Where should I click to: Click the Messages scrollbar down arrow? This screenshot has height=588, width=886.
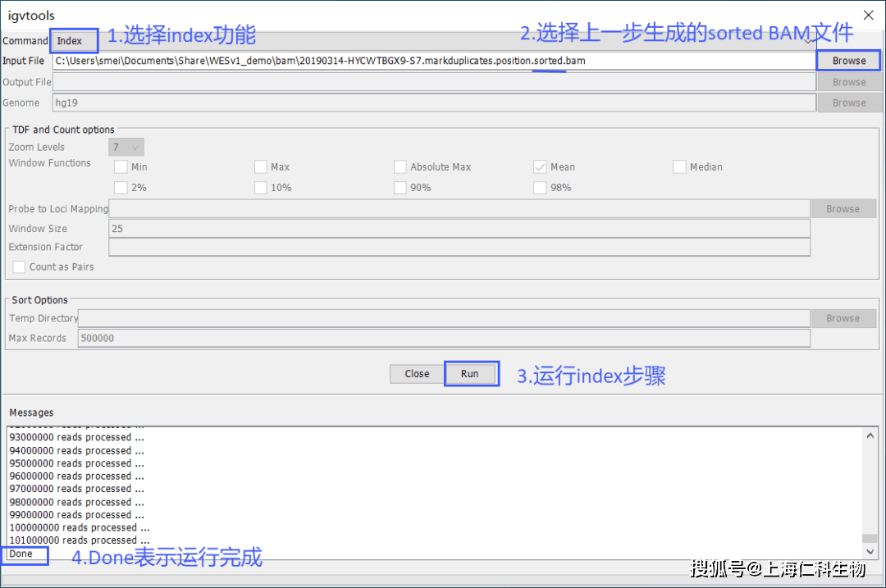point(870,551)
